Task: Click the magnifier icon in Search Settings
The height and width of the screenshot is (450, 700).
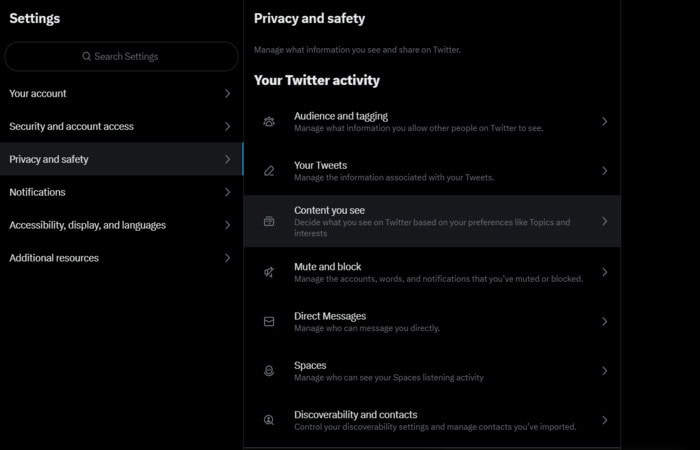Action: pos(87,56)
